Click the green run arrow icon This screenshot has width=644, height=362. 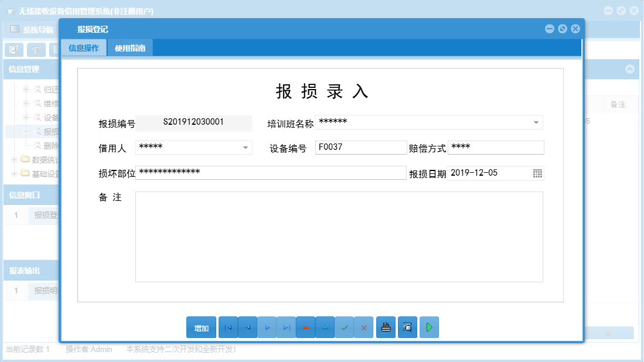click(429, 327)
